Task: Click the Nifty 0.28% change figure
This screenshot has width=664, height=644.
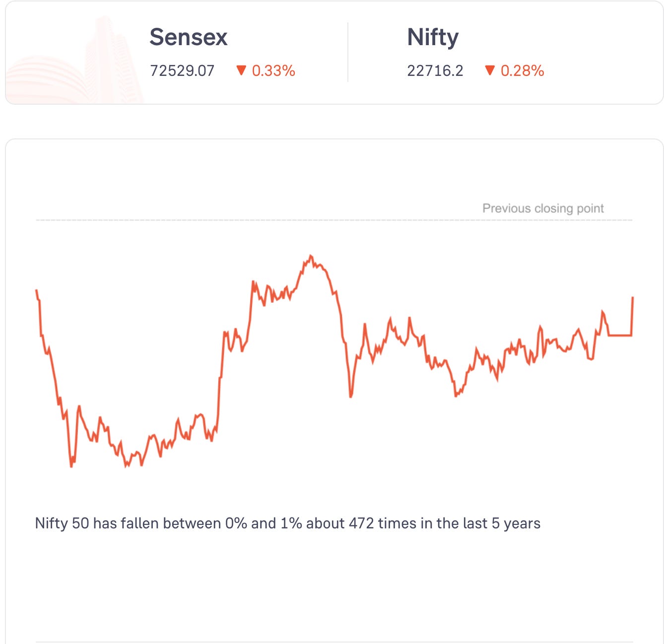Action: (x=522, y=71)
